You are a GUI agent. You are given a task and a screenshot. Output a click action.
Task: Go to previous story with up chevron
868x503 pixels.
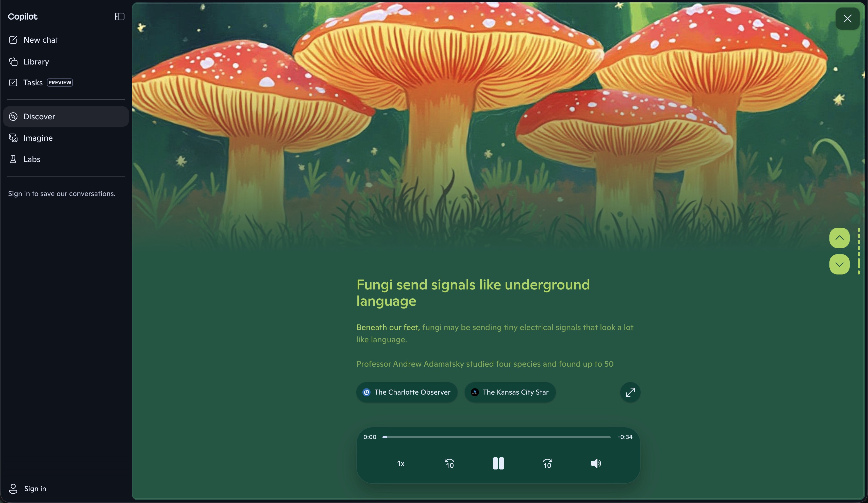(839, 238)
